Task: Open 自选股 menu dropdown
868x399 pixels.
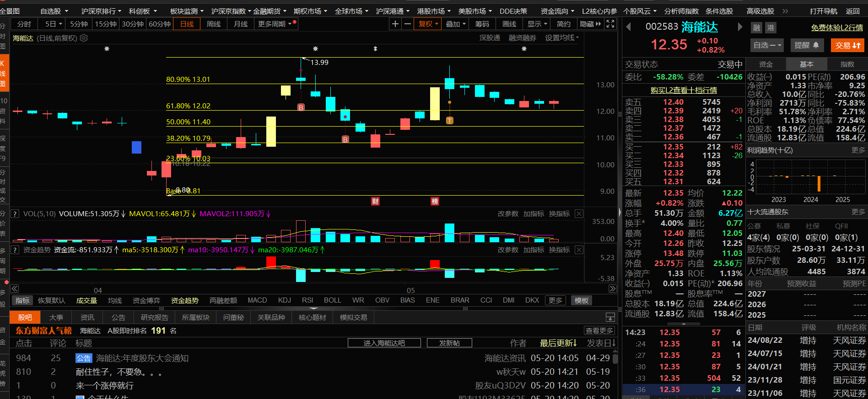Action: coord(54,11)
